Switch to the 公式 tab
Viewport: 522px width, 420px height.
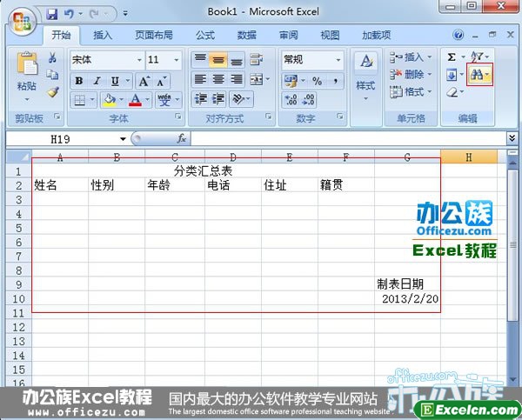point(205,35)
